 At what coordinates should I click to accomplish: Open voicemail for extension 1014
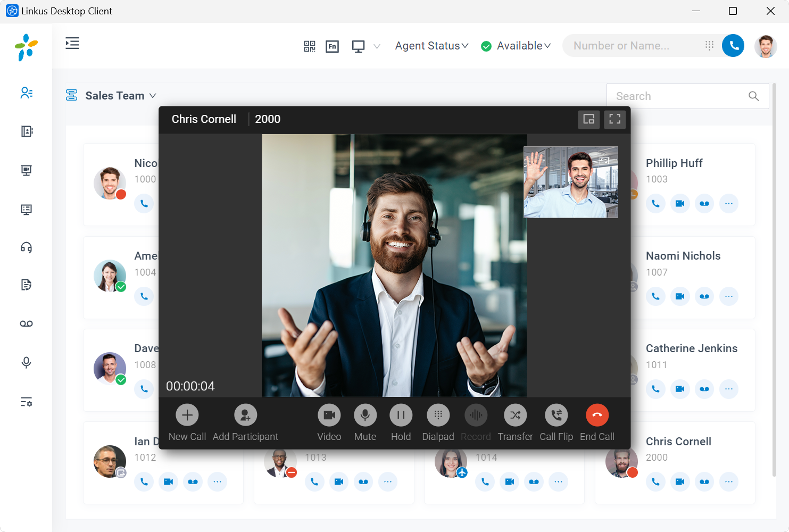534,481
